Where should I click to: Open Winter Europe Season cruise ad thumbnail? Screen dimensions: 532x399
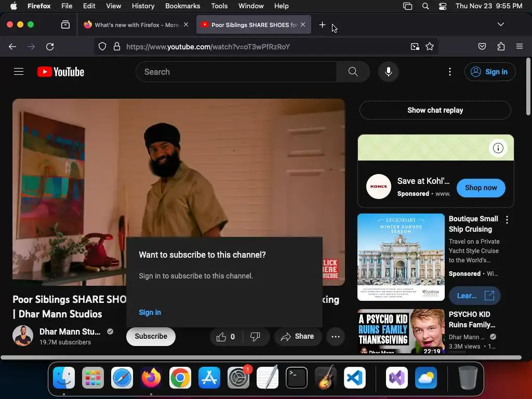point(401,257)
